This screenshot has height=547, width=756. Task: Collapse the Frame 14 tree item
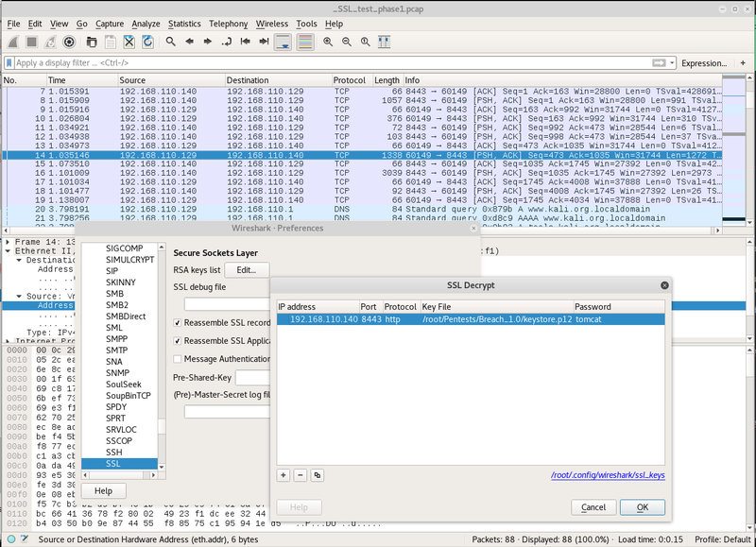point(8,241)
